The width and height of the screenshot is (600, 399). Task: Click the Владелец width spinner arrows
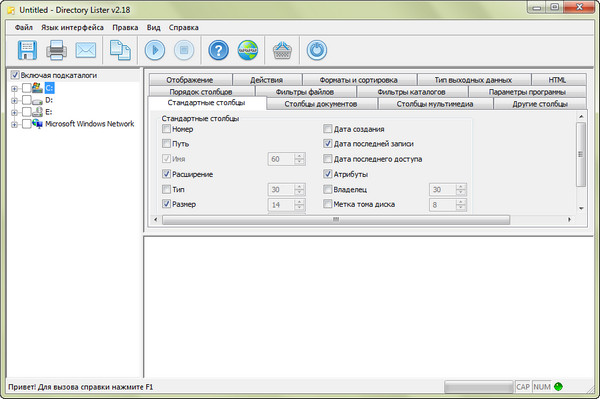pyautogui.click(x=461, y=189)
